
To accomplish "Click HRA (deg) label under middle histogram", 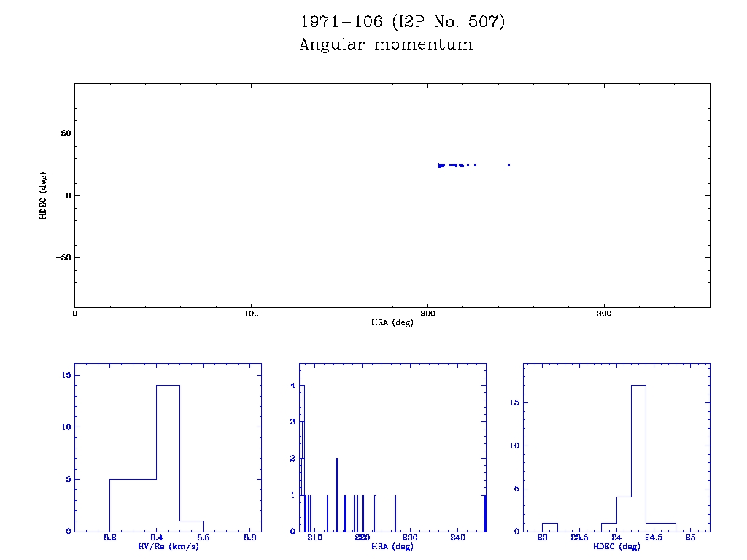I will pyautogui.click(x=392, y=546).
